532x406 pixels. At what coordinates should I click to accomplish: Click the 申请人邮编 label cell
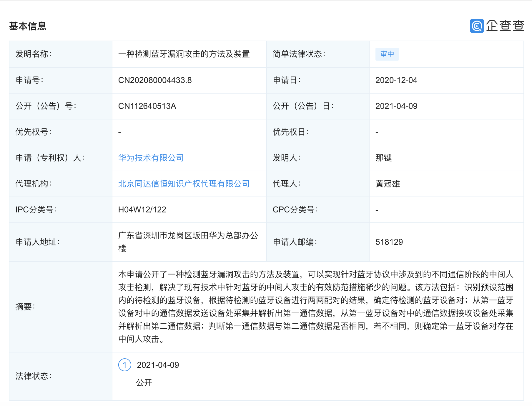click(318, 242)
